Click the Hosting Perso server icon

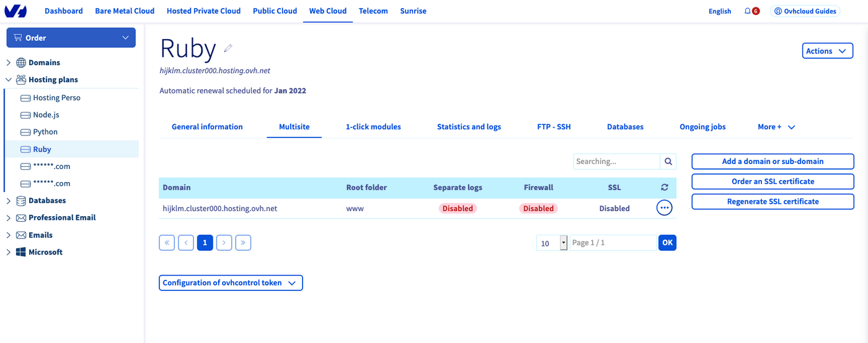click(x=25, y=98)
